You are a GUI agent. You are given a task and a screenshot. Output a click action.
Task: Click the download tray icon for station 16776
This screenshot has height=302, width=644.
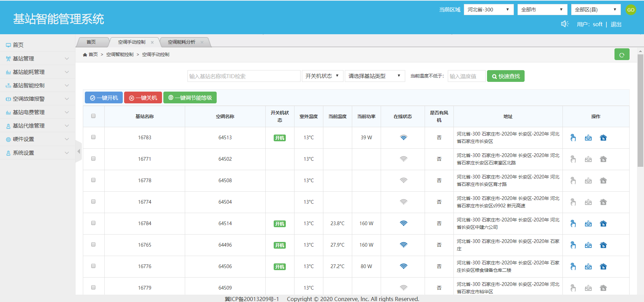pyautogui.click(x=588, y=266)
